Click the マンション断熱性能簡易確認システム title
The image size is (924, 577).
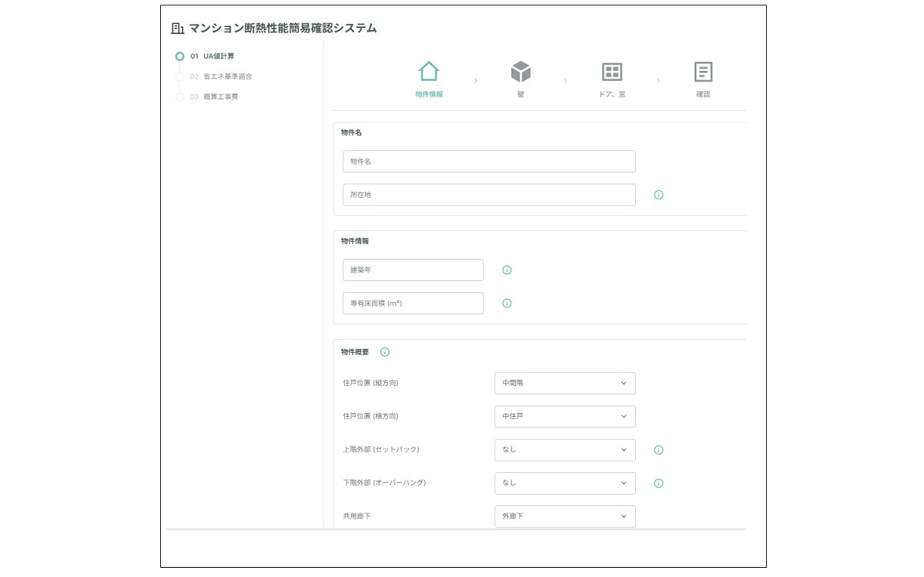tap(283, 29)
